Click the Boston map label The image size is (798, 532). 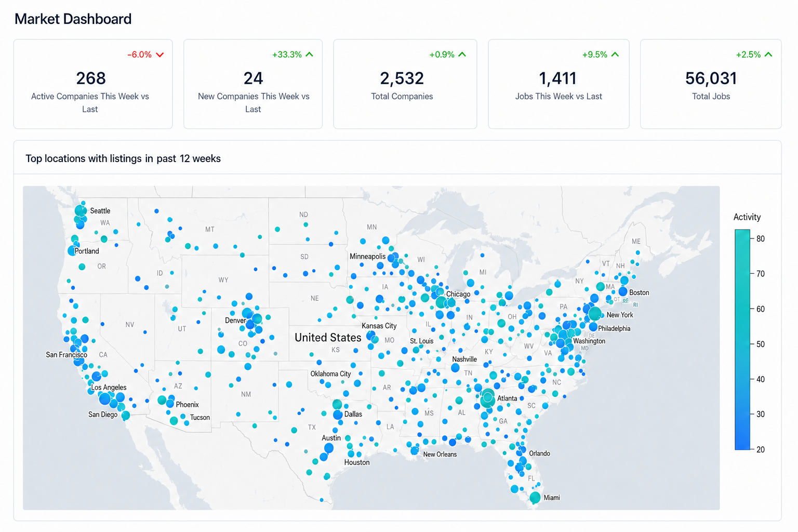click(x=640, y=292)
